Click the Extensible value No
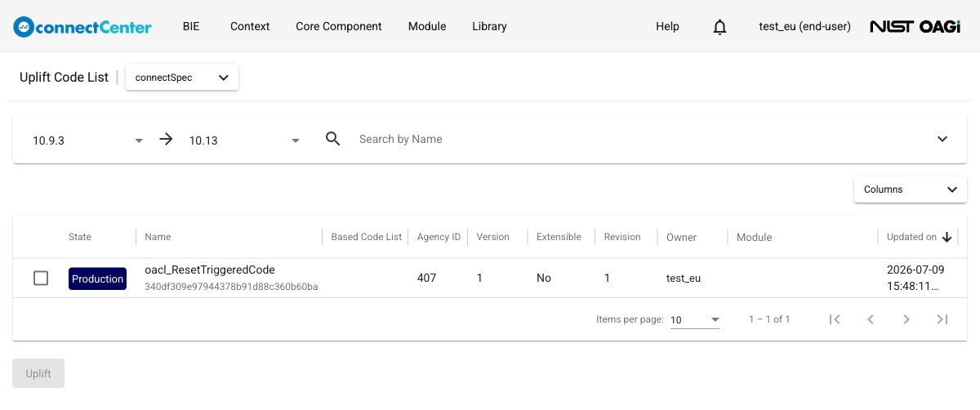Image resolution: width=980 pixels, height=410 pixels. pos(544,278)
